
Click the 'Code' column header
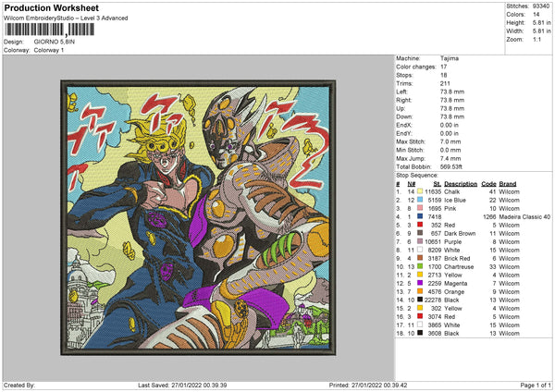[488, 184]
